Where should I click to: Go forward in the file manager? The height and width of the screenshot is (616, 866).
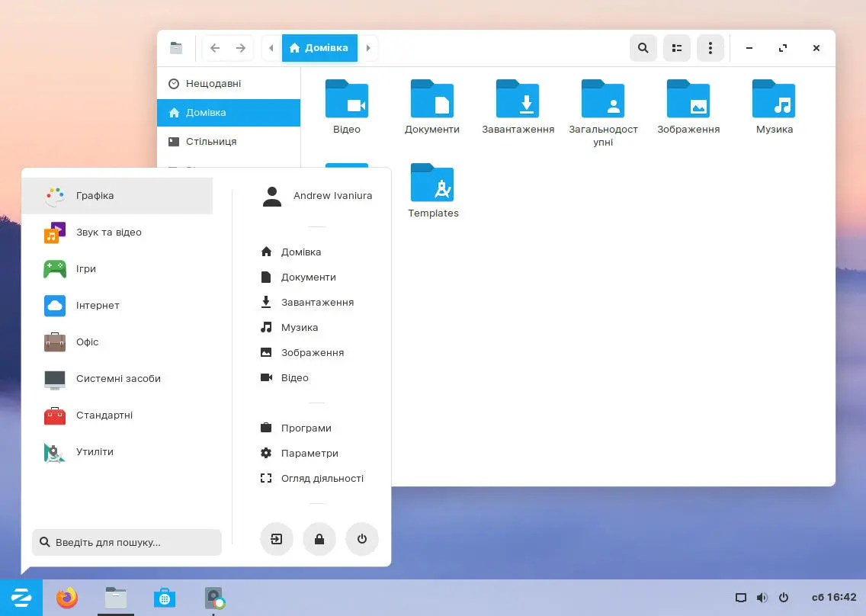click(241, 48)
